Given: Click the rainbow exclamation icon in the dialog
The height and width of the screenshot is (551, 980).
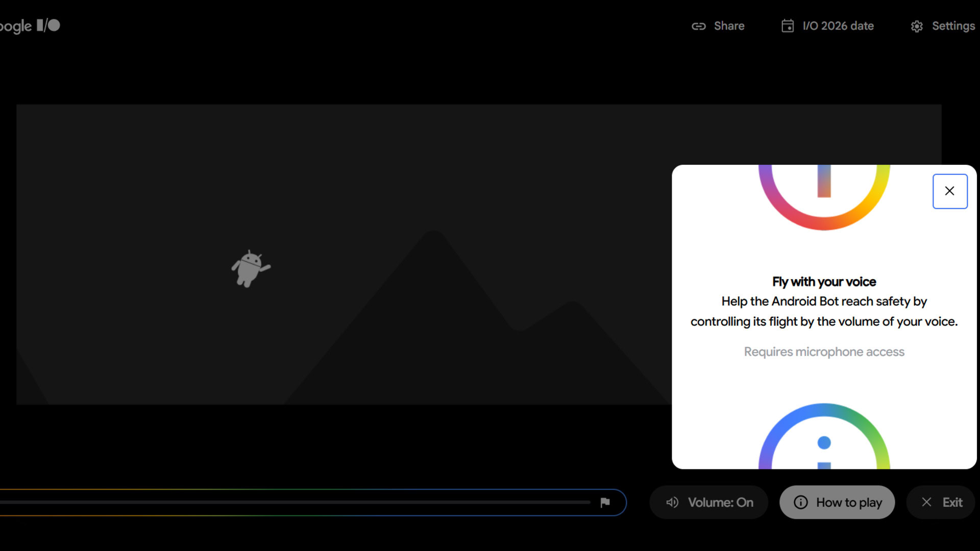Looking at the screenshot, I should (823, 196).
